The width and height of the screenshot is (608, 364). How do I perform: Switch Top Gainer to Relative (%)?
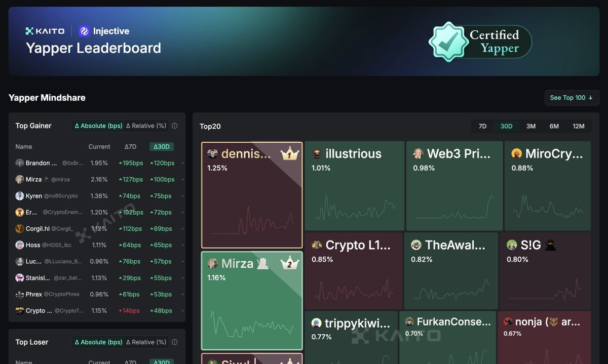(x=146, y=126)
